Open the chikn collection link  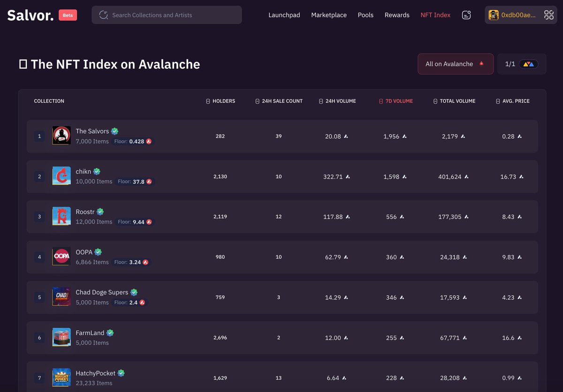click(x=84, y=172)
